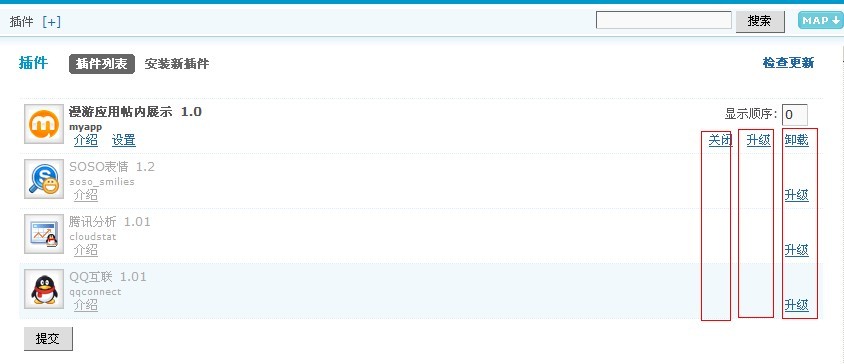Image resolution: width=844 pixels, height=364 pixels.
Task: Click 关闭 for the myapp plugin
Action: click(720, 141)
